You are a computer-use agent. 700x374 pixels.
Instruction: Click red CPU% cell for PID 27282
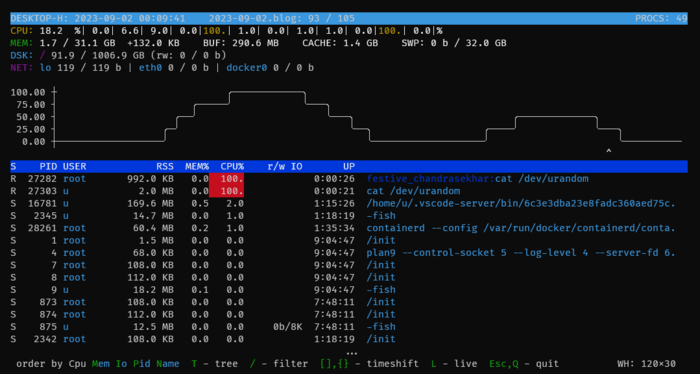point(226,179)
